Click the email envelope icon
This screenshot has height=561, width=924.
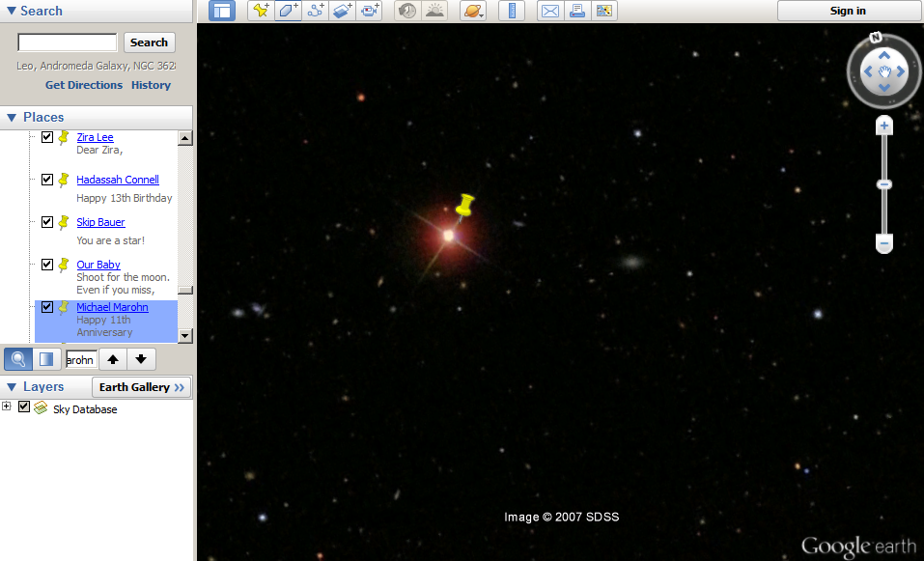[550, 11]
